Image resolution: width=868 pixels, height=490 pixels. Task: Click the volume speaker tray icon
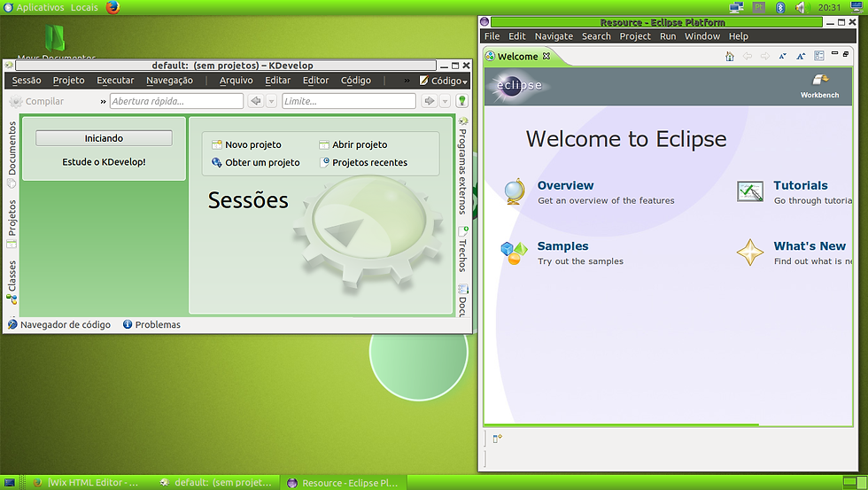pos(801,7)
